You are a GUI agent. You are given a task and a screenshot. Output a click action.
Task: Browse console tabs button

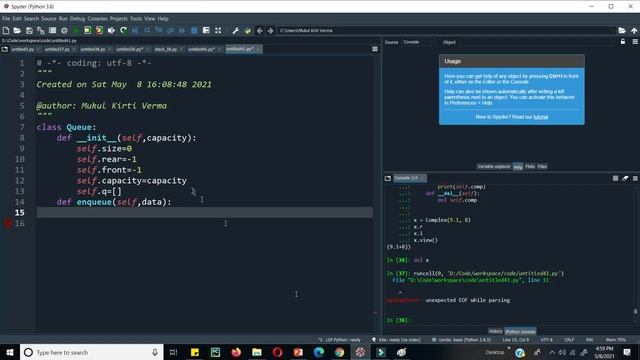click(x=388, y=178)
